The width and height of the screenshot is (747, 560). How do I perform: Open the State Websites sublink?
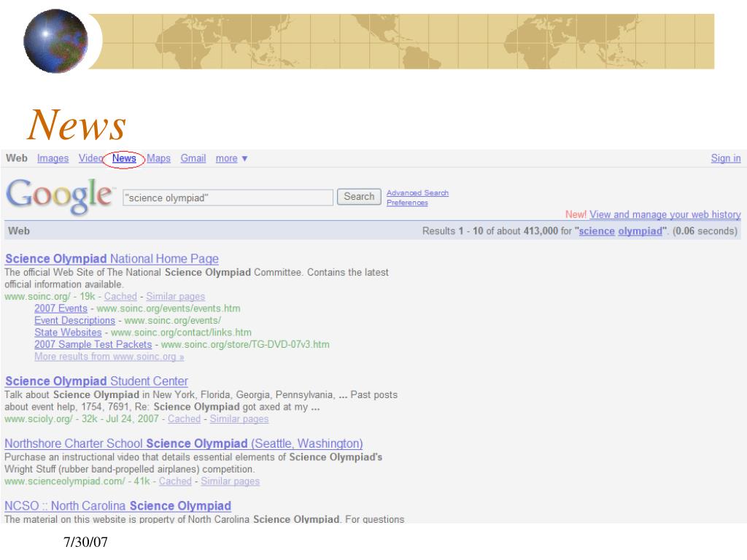coord(68,332)
